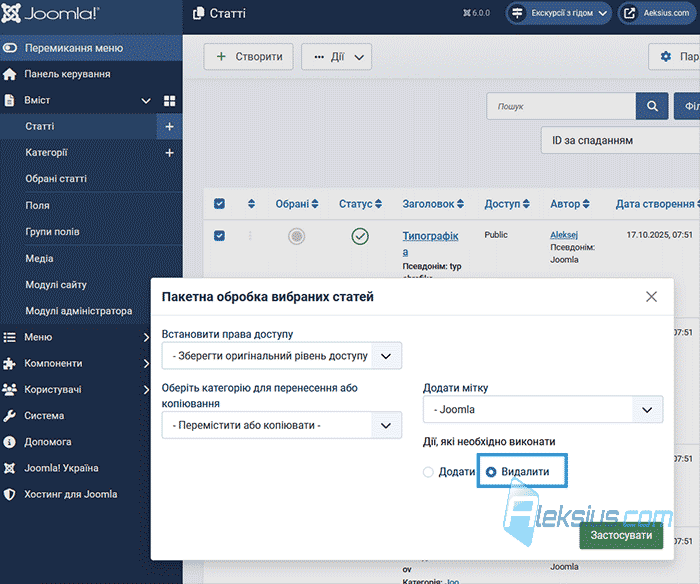Add new article via Статті plus icon
Viewport: 700px width, 584px height.
coord(169,127)
